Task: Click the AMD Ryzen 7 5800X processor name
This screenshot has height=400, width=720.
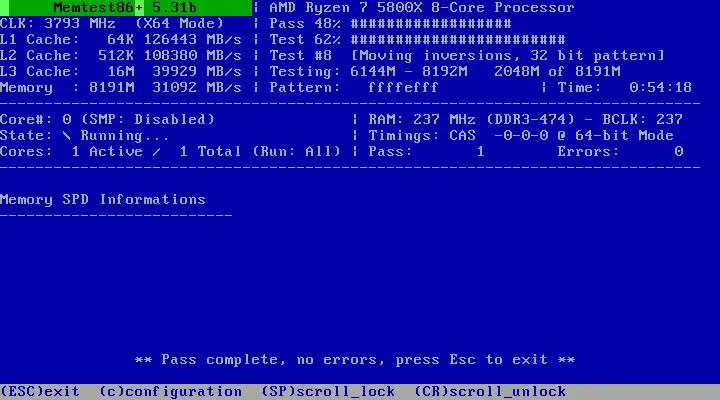Action: coord(422,8)
